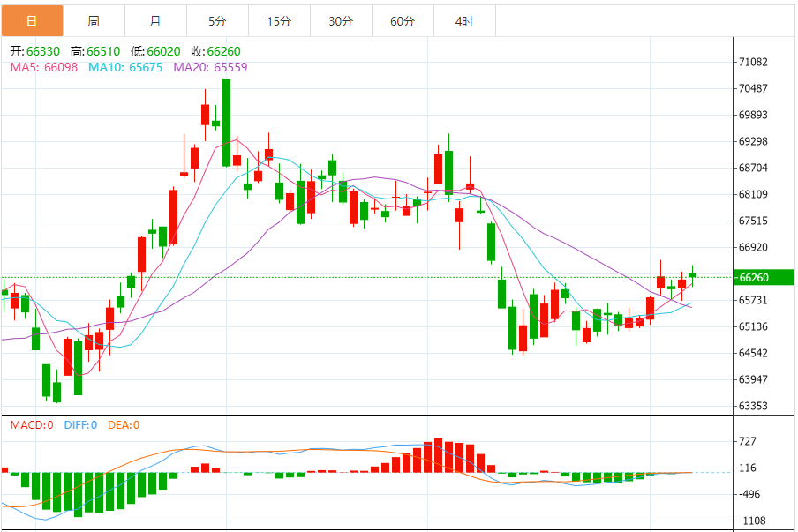
Task: Click the MA5: 66098 legend value
Action: point(44,67)
